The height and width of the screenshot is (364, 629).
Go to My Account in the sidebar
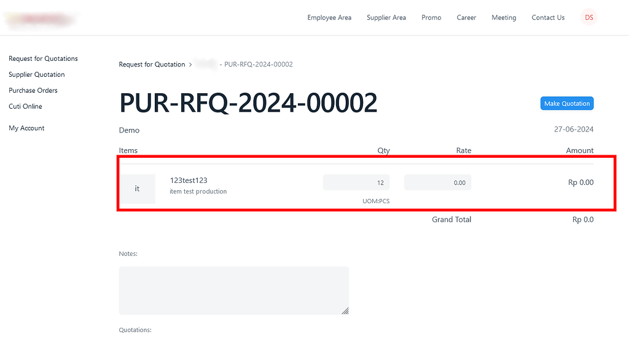point(26,128)
